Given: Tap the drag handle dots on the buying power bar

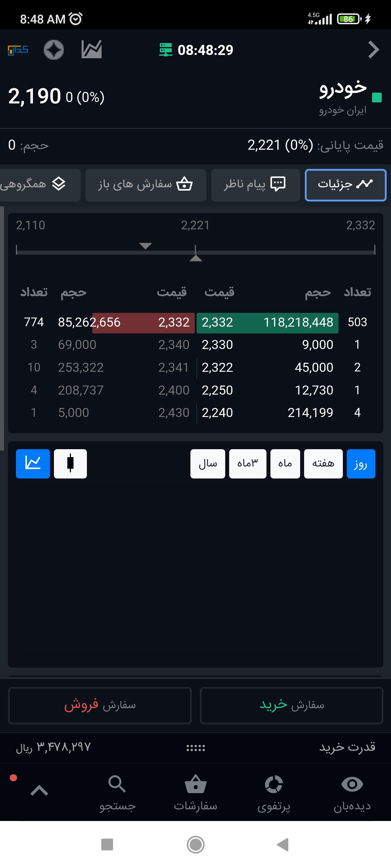Looking at the screenshot, I should point(195,748).
